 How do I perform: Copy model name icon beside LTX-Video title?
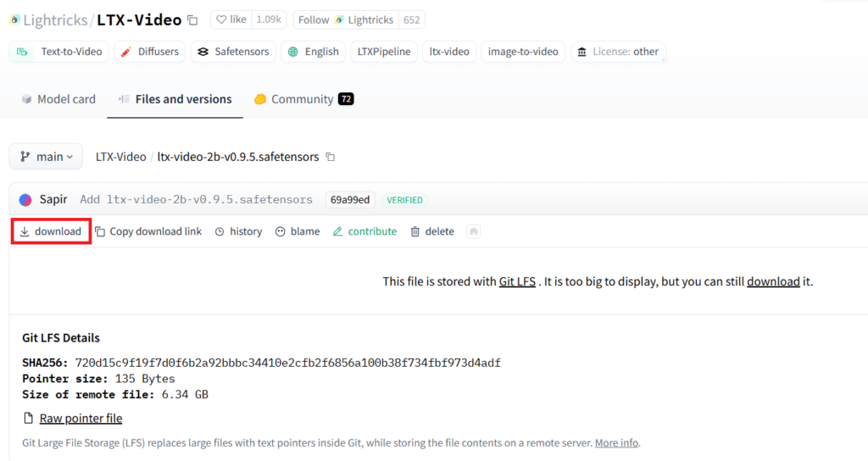[192, 19]
